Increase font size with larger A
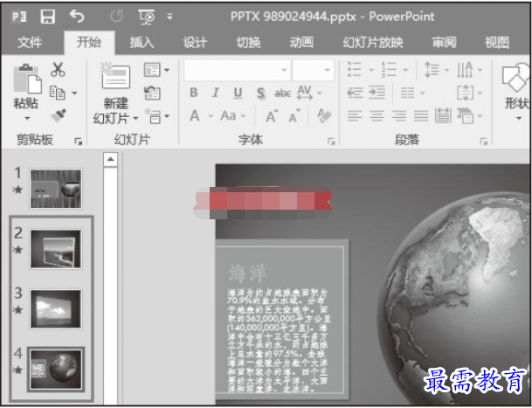Viewport: 532px width, 408px height. point(272,116)
